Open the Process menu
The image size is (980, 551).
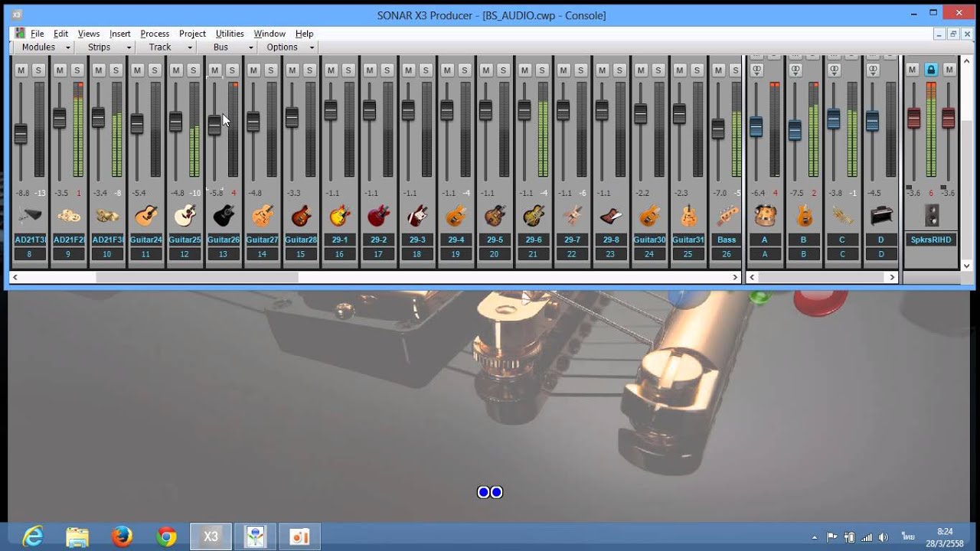[155, 34]
